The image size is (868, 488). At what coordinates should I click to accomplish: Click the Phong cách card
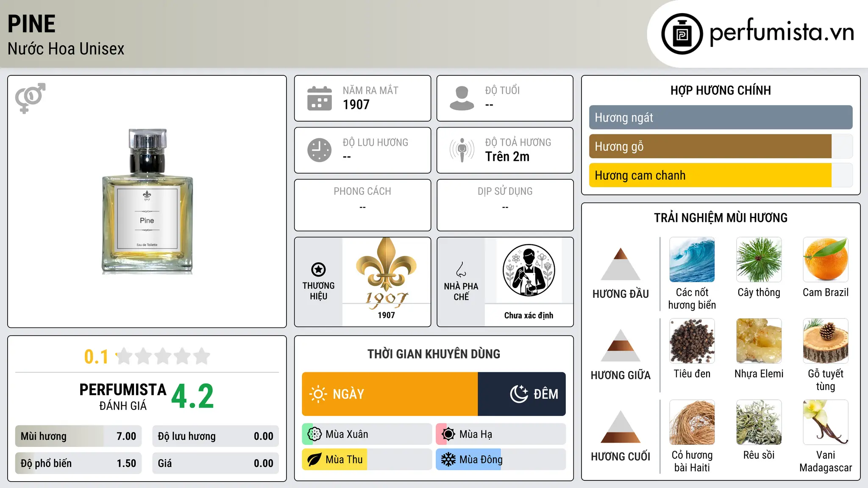point(362,205)
